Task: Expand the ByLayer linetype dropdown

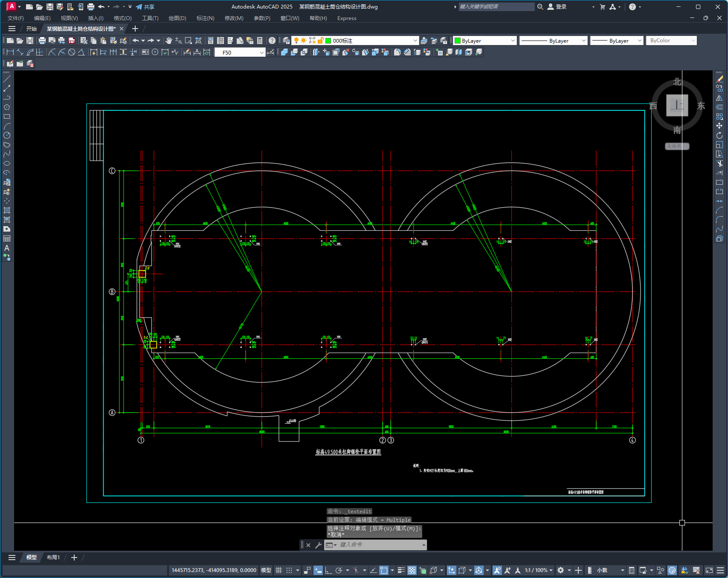Action: click(583, 41)
